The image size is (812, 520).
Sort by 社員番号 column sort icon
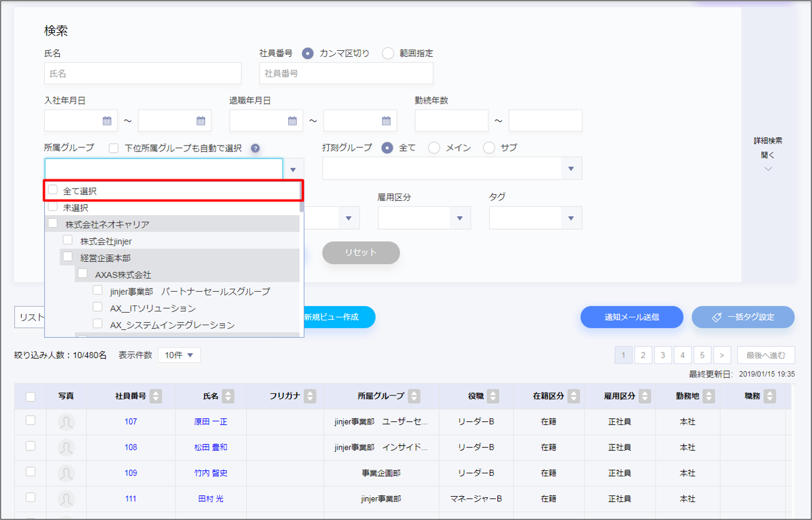coord(156,396)
